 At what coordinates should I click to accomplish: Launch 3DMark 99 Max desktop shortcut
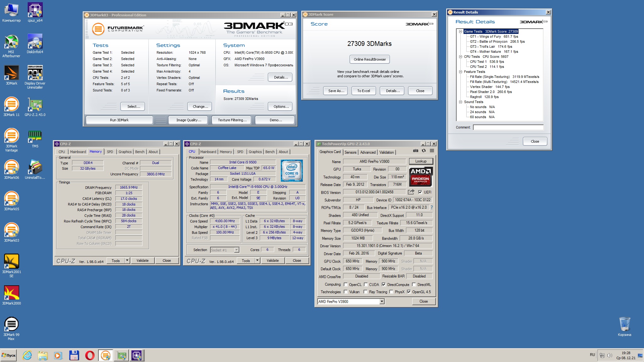[11, 329]
